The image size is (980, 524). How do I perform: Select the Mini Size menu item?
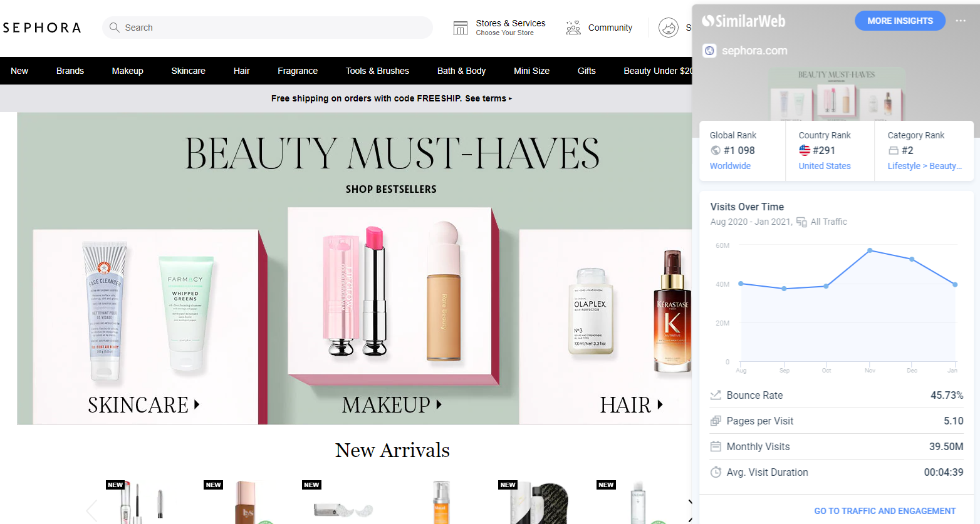point(531,71)
